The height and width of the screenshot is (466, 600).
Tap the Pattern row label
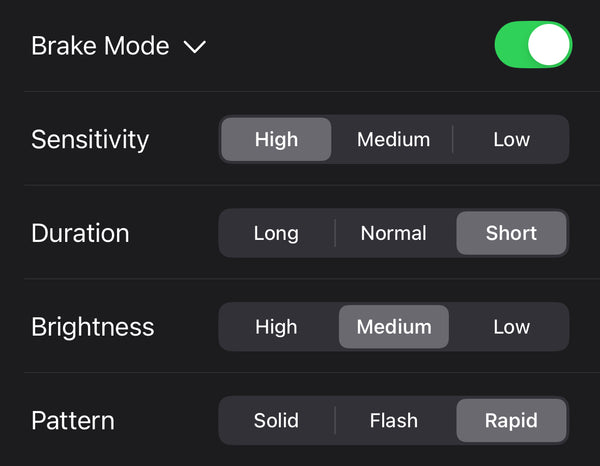click(73, 421)
